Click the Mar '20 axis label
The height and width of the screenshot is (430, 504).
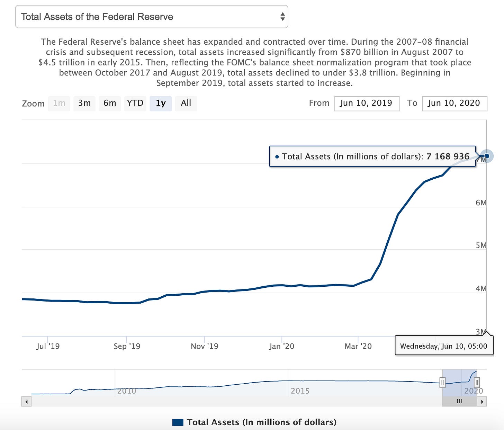coord(358,346)
